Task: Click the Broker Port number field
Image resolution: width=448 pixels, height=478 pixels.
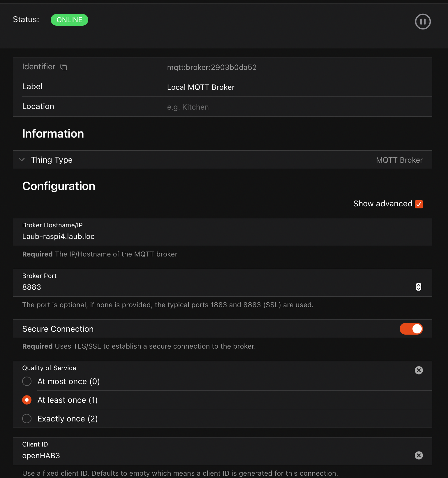Action: click(x=204, y=287)
